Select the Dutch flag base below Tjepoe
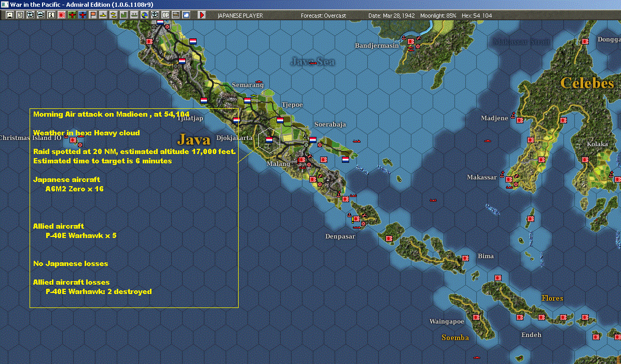This screenshot has width=621, height=364. click(x=280, y=120)
